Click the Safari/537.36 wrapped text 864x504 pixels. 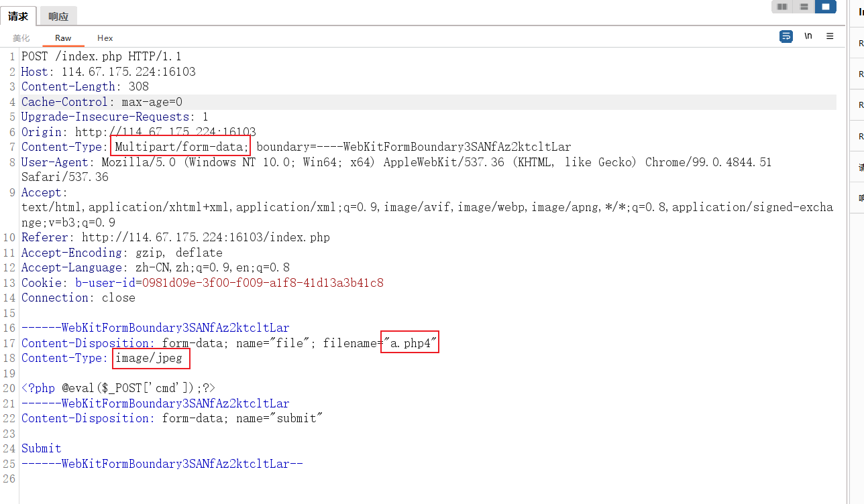(65, 177)
